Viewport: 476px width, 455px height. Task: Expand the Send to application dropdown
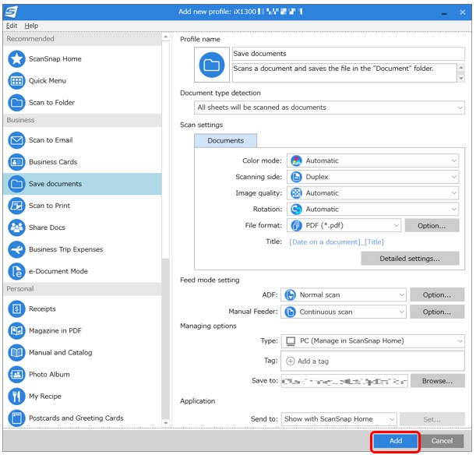coord(339,419)
